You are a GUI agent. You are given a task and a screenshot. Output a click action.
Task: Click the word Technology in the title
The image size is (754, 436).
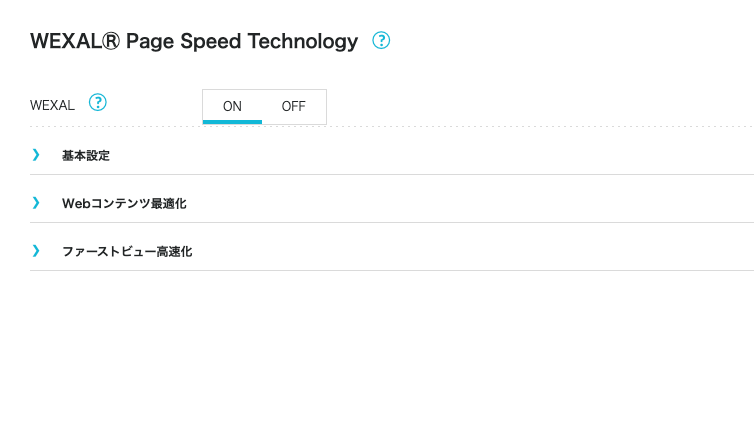(303, 42)
